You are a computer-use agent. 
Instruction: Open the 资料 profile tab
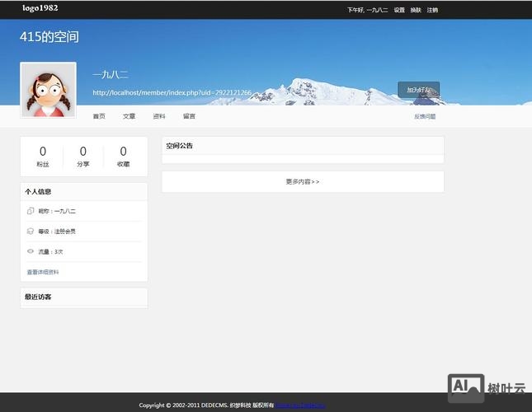[x=159, y=116]
